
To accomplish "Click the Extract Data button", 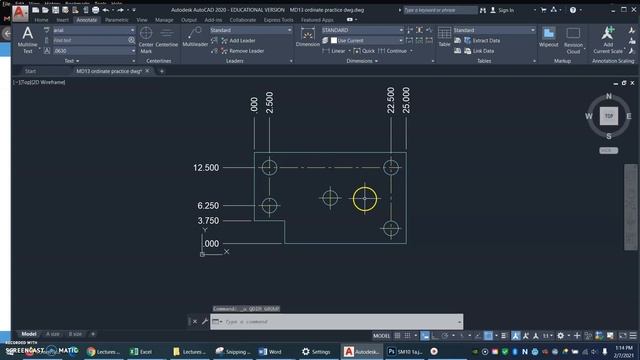I will click(482, 40).
